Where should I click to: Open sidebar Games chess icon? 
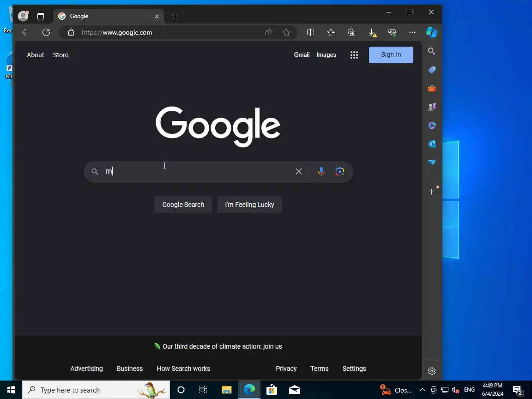click(432, 107)
